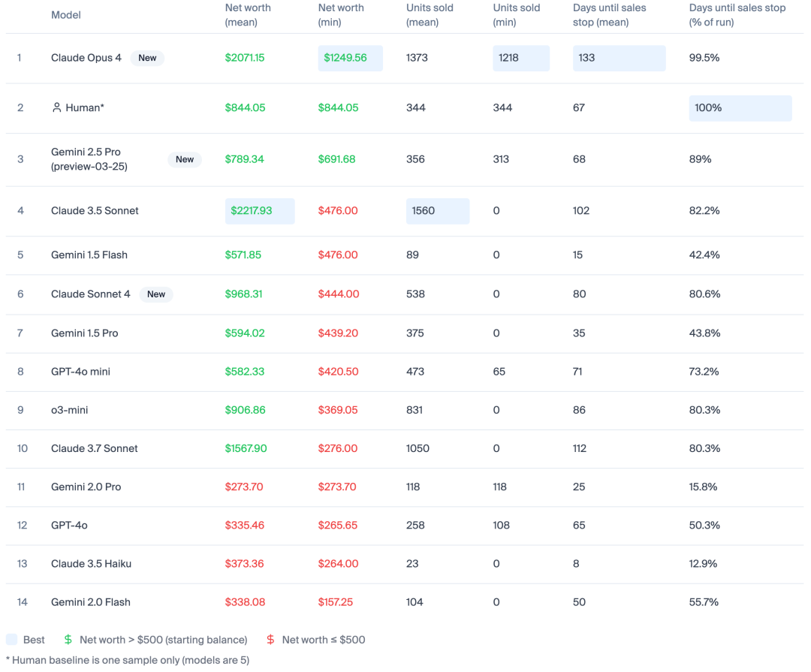Screen dimensions: 811x672
Task: Click the 1050 units sold value
Action: pyautogui.click(x=418, y=448)
